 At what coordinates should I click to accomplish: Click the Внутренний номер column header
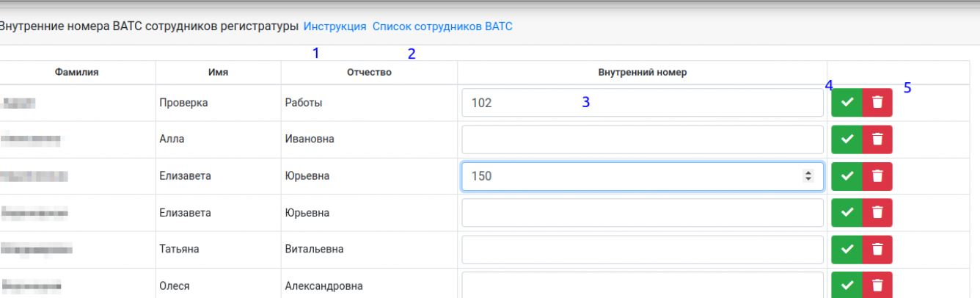[x=642, y=72]
